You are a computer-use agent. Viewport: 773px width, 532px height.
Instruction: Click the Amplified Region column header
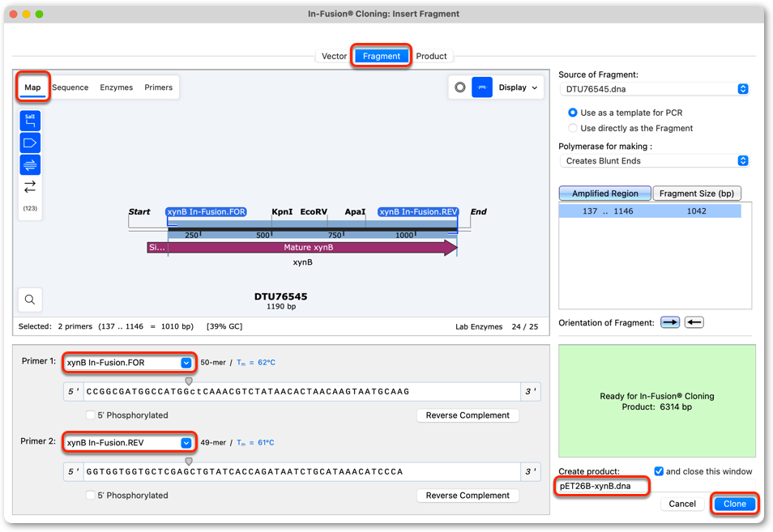pos(605,194)
